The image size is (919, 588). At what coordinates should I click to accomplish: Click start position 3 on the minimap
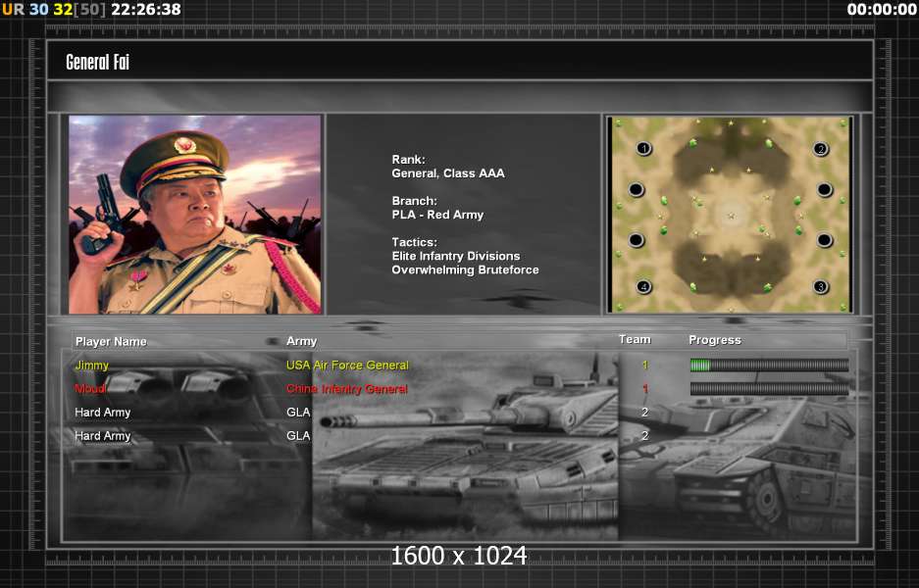click(x=820, y=286)
